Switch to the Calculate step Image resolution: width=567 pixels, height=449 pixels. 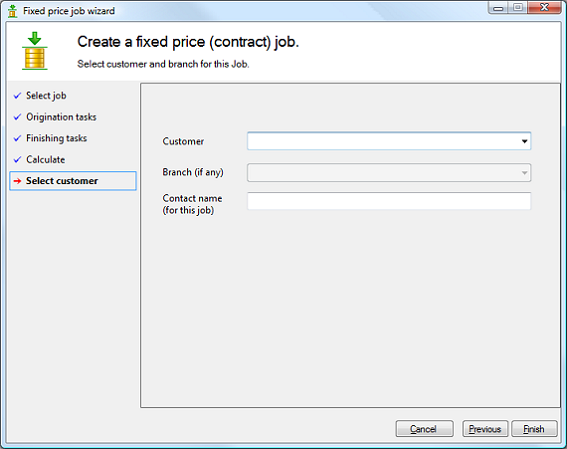pos(46,159)
